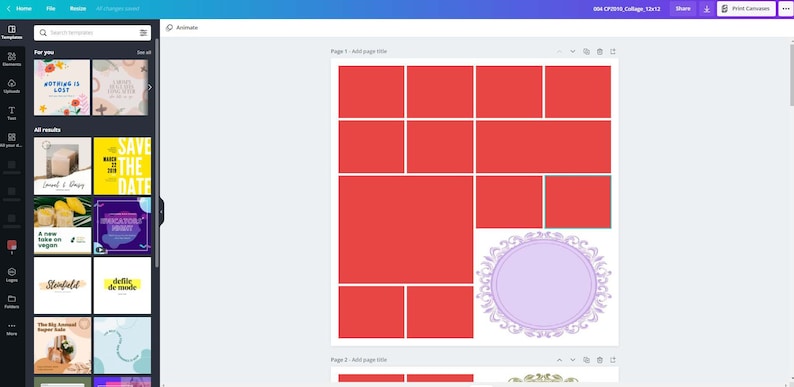Select the purple ornate oval frame
This screenshot has height=387, width=794.
(544, 284)
